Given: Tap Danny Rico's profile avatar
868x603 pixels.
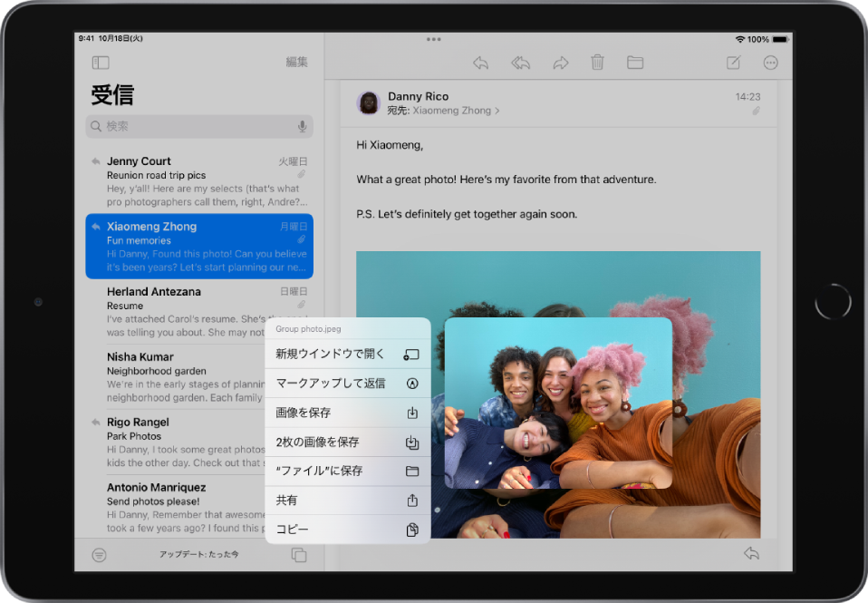Looking at the screenshot, I should pos(368,102).
